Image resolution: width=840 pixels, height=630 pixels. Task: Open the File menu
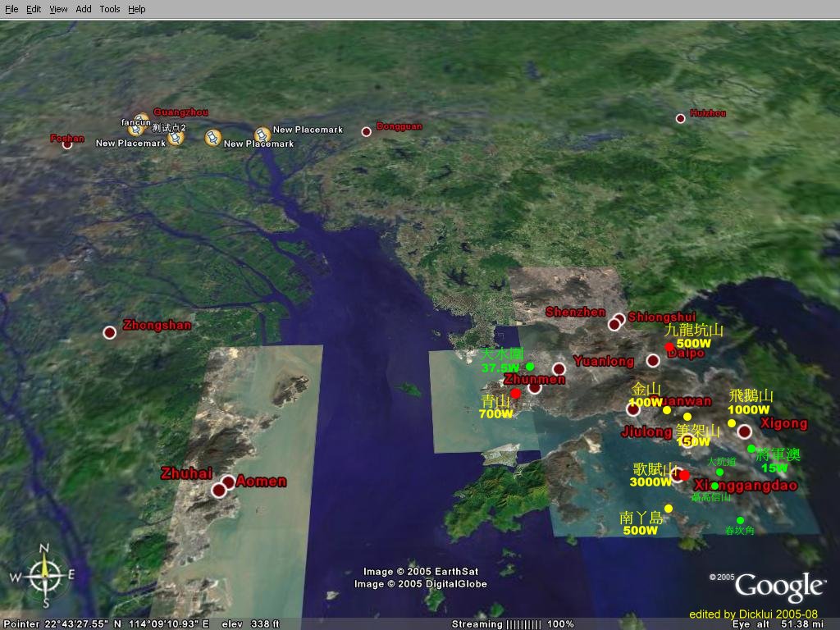tap(11, 9)
